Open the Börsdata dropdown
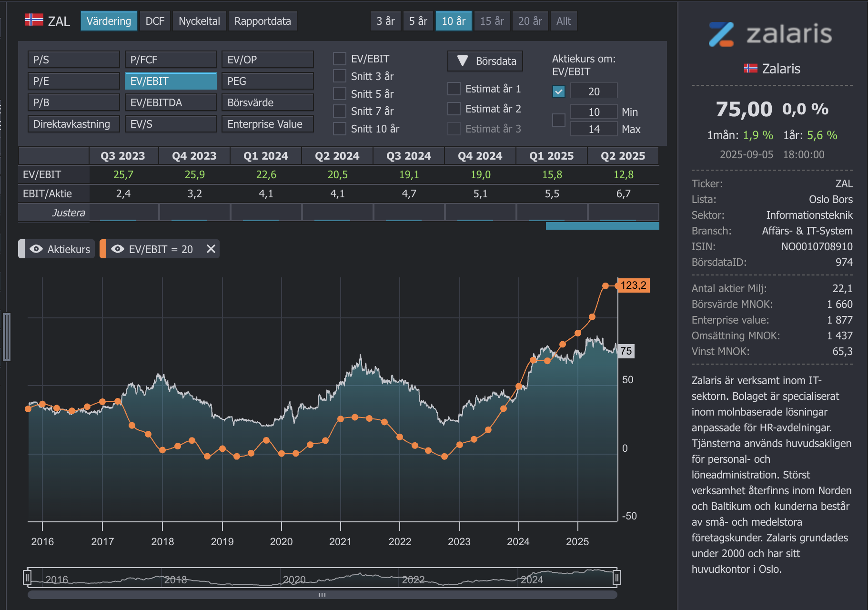This screenshot has width=868, height=610. pyautogui.click(x=485, y=61)
